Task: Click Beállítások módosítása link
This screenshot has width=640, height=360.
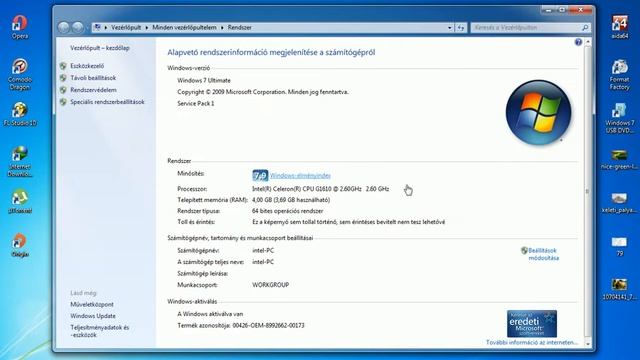Action: click(x=543, y=254)
